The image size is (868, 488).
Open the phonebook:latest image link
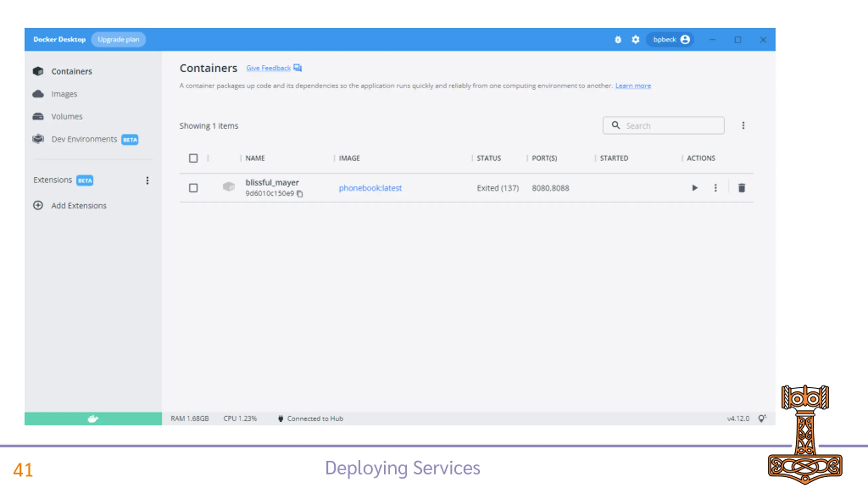(370, 188)
